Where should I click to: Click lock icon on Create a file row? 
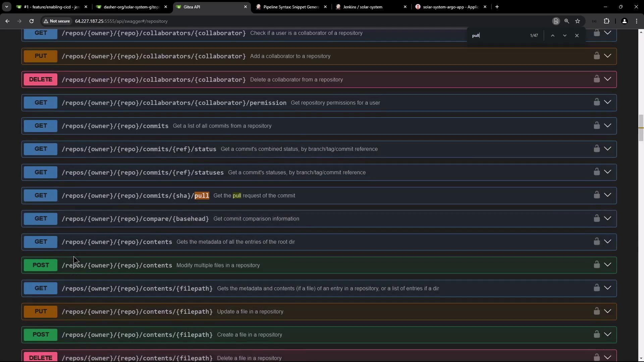[596, 334]
